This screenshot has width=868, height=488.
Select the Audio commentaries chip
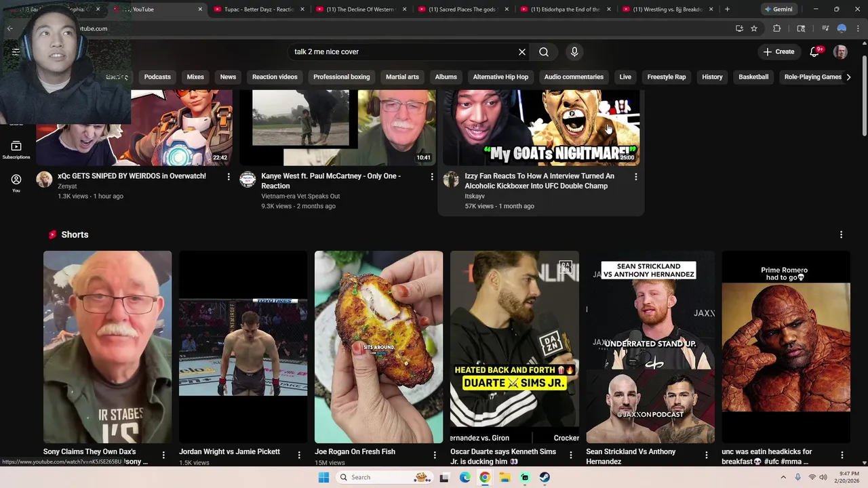click(x=574, y=77)
